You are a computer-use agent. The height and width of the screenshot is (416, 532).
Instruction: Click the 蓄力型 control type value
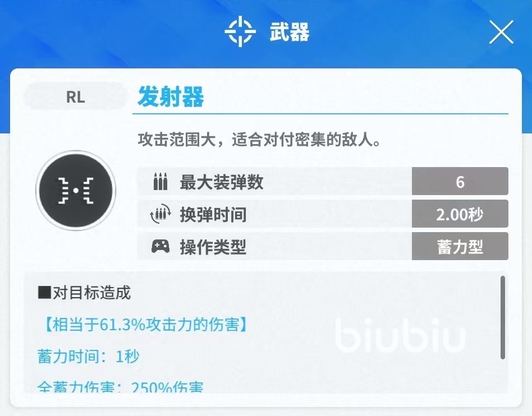460,247
